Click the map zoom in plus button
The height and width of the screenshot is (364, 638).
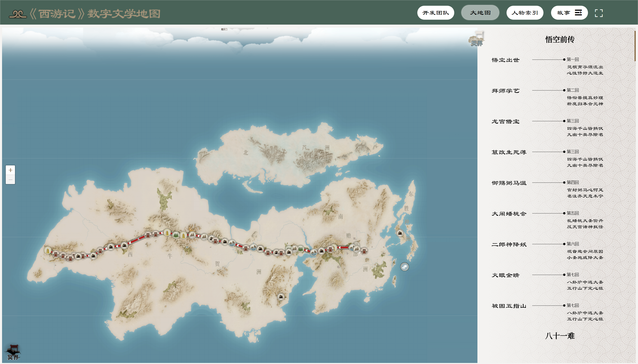pyautogui.click(x=10, y=170)
